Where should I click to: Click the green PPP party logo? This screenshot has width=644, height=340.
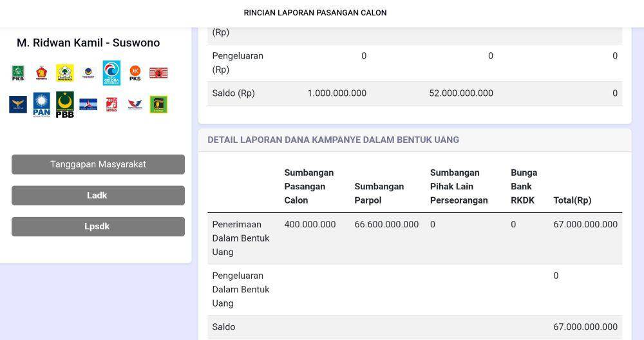pyautogui.click(x=158, y=104)
